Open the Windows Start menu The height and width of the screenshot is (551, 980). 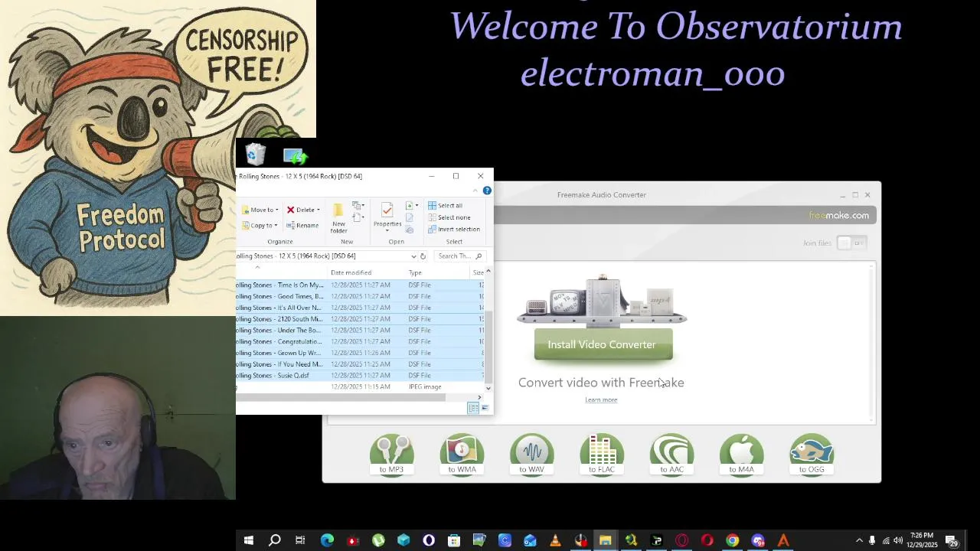point(248,540)
